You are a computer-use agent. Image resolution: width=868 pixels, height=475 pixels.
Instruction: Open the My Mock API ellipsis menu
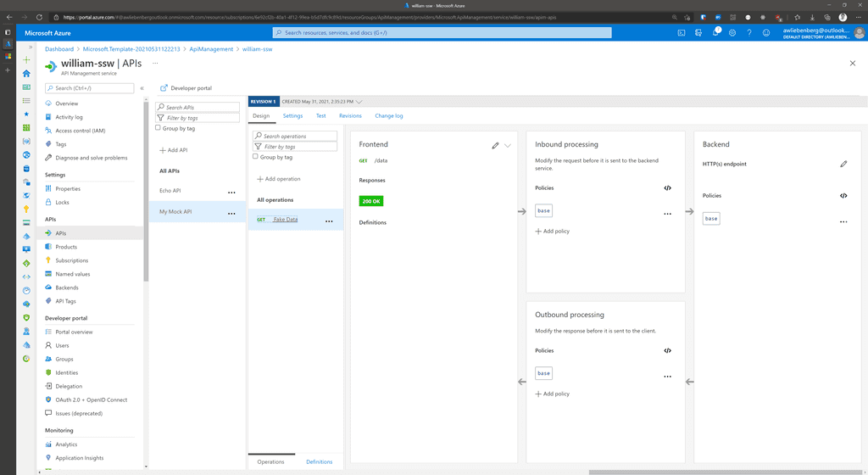click(x=231, y=214)
